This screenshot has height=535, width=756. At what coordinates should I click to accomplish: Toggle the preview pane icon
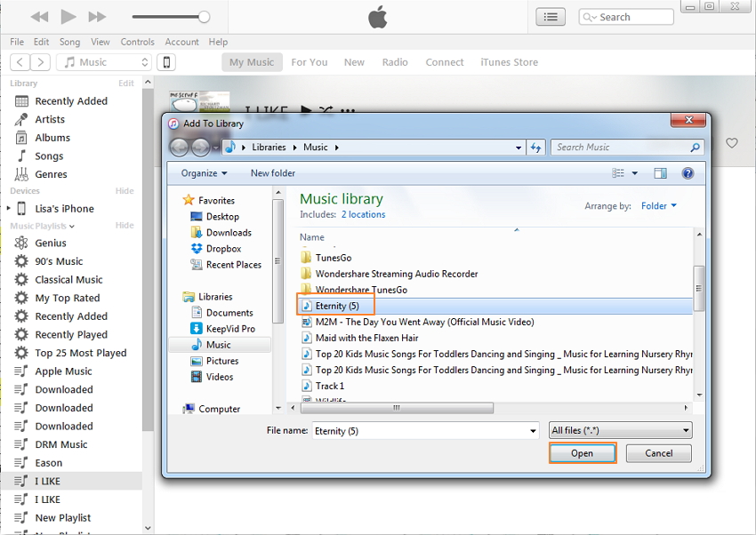pos(660,173)
